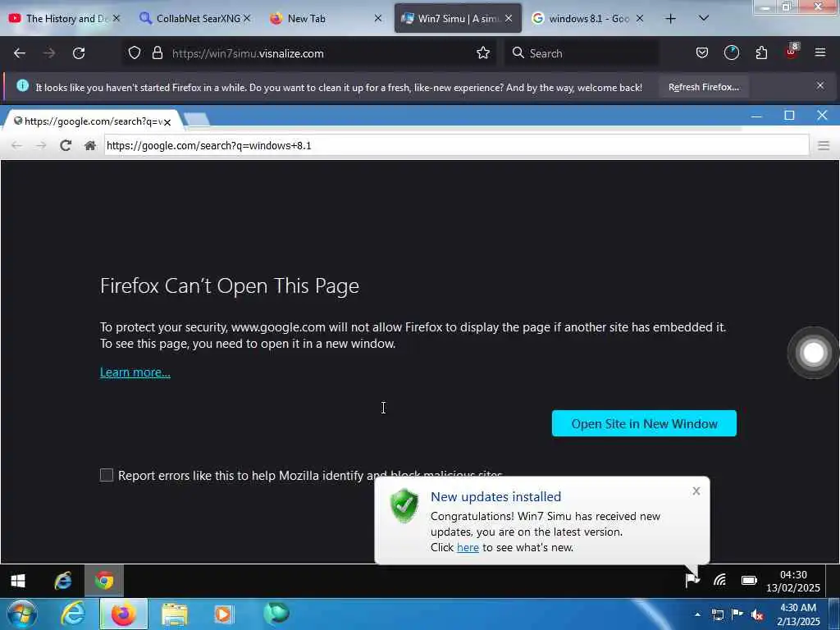
Task: Click the muted volume speaker tray icon
Action: point(757,615)
